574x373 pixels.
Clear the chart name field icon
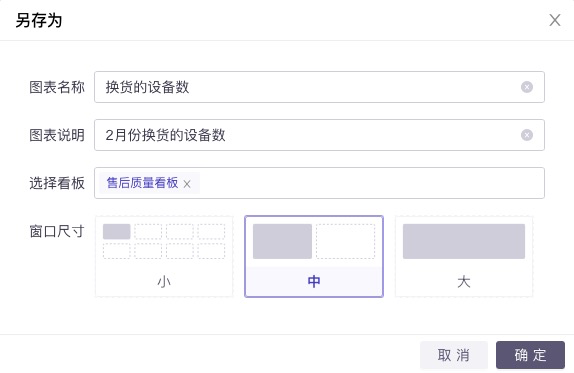click(526, 87)
